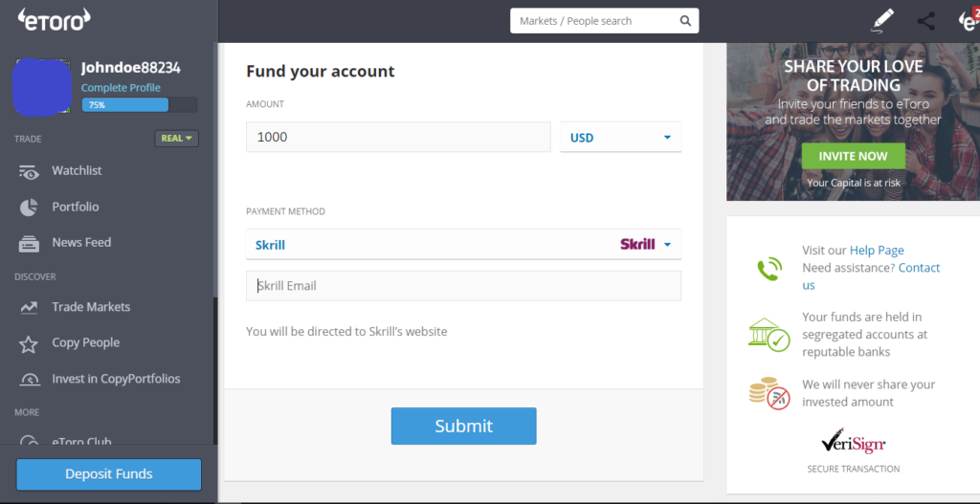Open the Portfolio pie chart icon
The height and width of the screenshot is (504, 980).
pyautogui.click(x=29, y=208)
